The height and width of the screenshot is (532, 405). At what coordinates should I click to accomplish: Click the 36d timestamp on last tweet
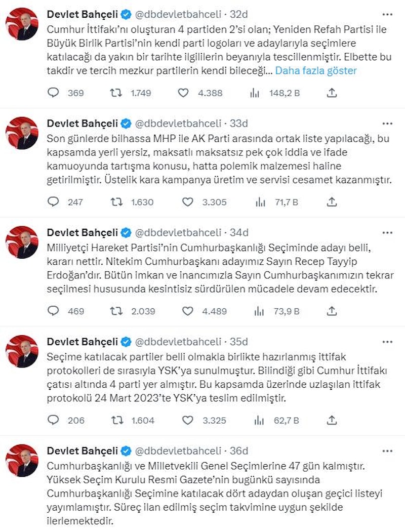(x=238, y=451)
